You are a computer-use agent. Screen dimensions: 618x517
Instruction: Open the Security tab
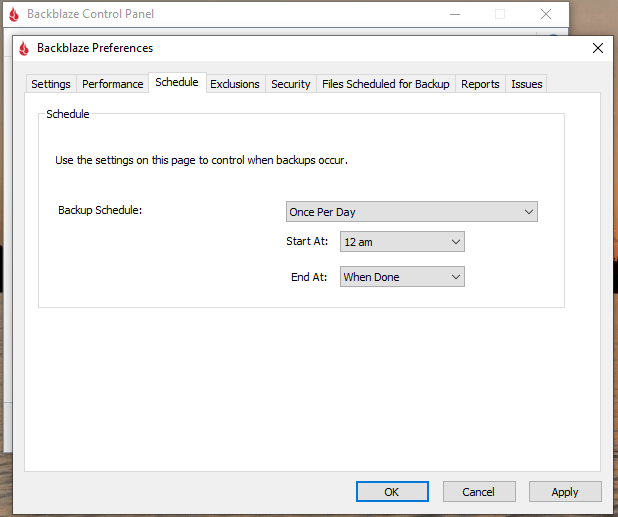tap(290, 84)
